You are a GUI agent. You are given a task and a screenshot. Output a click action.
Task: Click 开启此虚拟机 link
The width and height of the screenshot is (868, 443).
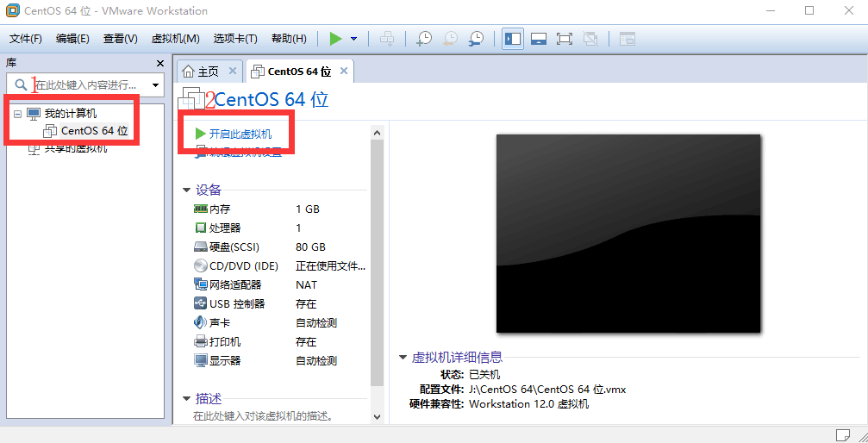coord(240,134)
